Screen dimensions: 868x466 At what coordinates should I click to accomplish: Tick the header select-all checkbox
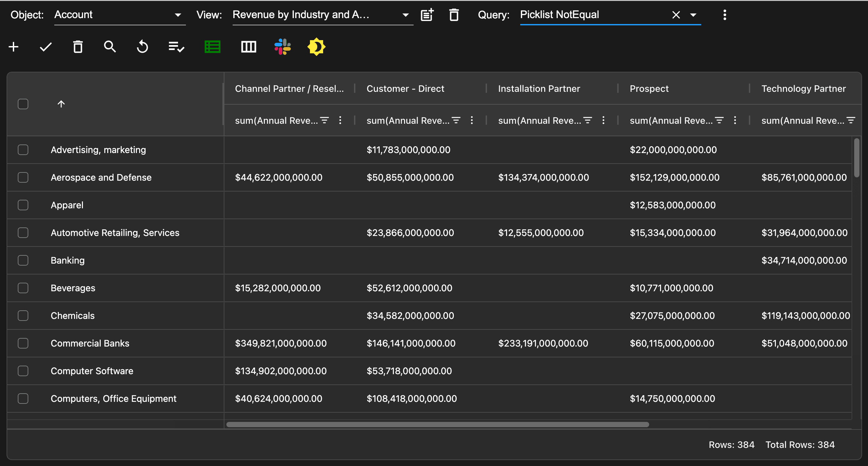(x=23, y=104)
